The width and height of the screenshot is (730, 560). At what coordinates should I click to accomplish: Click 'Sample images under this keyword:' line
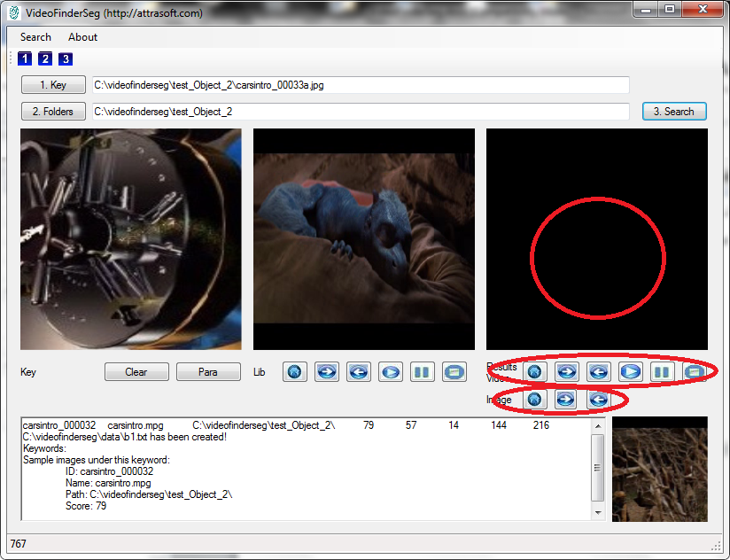coord(97,460)
